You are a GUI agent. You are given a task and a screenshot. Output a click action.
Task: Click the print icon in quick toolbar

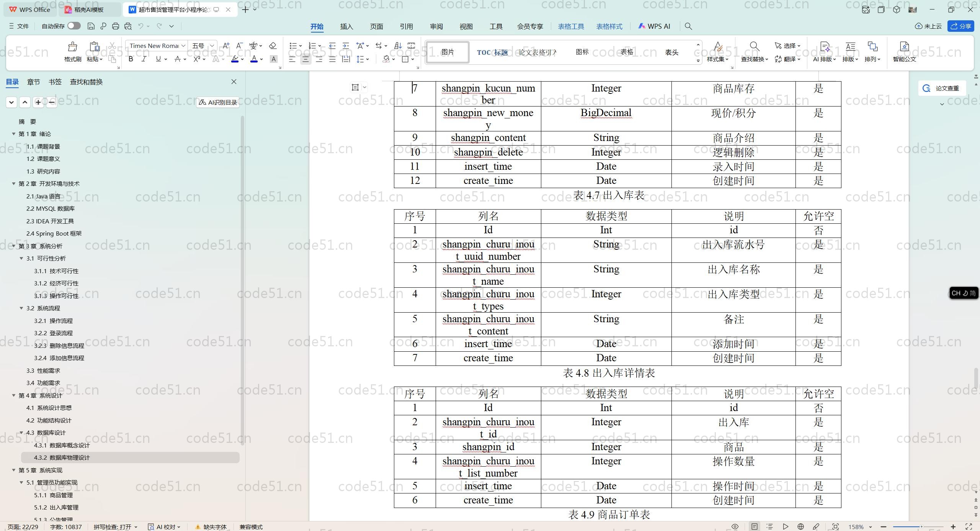[x=116, y=26]
